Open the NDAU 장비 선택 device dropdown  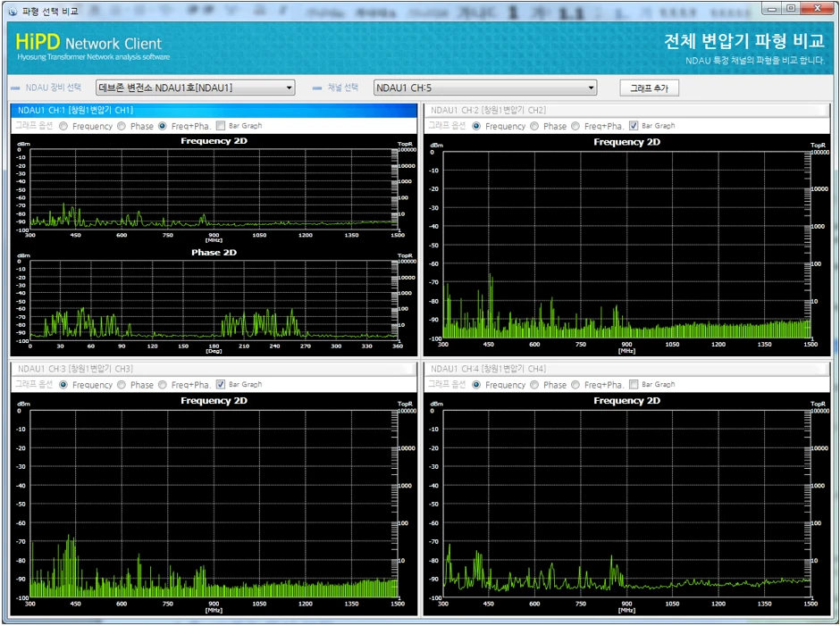click(196, 88)
